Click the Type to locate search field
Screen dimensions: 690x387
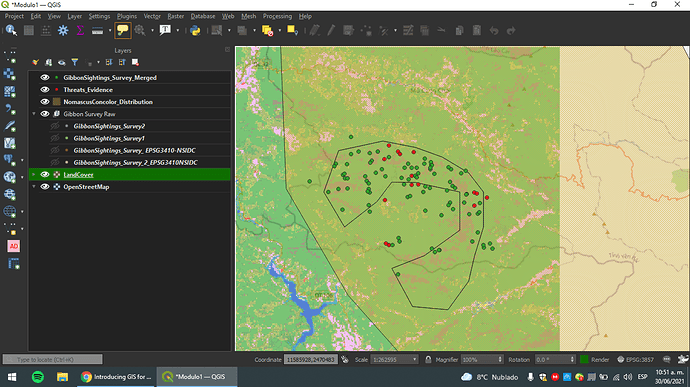(x=53, y=360)
